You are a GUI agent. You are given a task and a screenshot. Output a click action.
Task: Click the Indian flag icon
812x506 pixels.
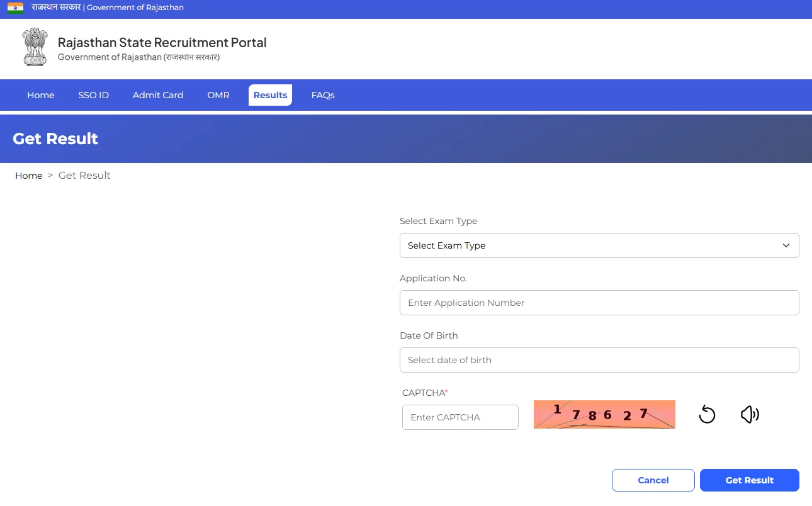click(x=16, y=8)
